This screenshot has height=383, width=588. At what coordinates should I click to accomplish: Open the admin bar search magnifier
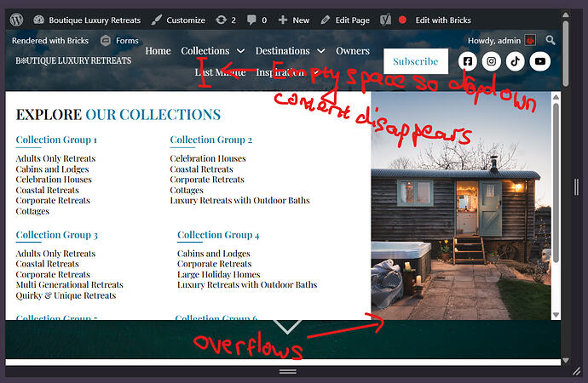click(551, 40)
